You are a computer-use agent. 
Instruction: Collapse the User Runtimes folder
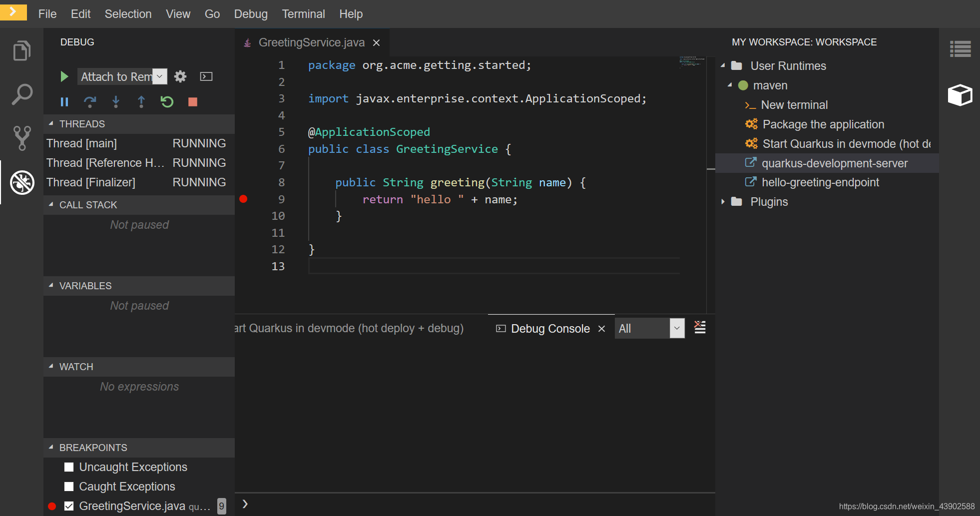723,65
